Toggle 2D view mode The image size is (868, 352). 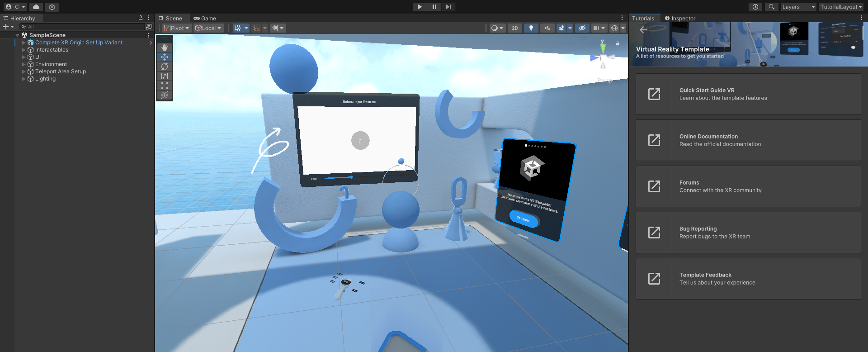pyautogui.click(x=515, y=28)
